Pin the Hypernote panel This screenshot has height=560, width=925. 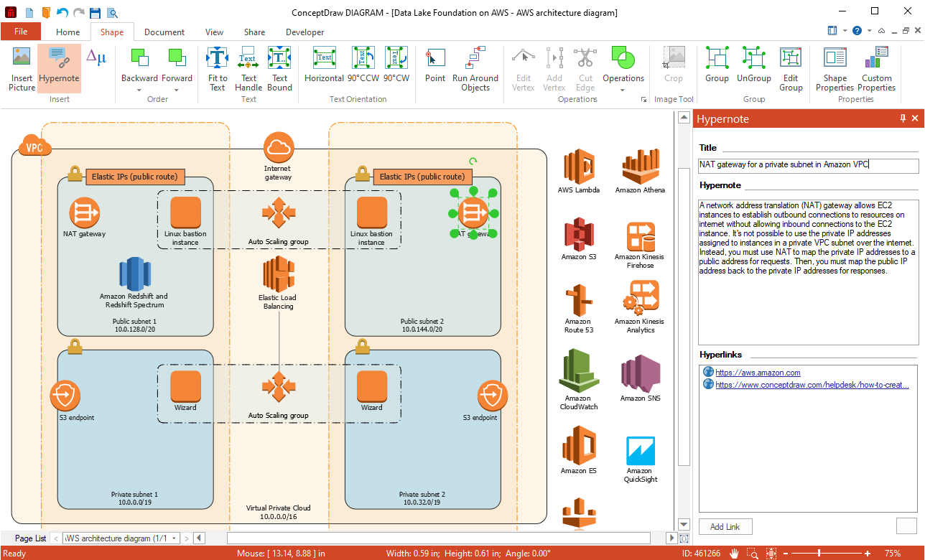click(903, 118)
